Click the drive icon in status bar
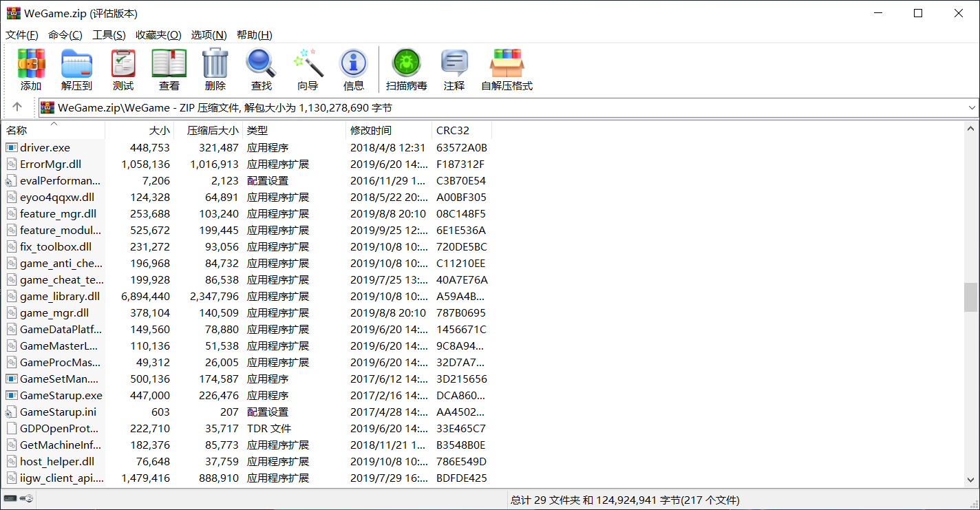The height and width of the screenshot is (510, 980). tap(10, 498)
